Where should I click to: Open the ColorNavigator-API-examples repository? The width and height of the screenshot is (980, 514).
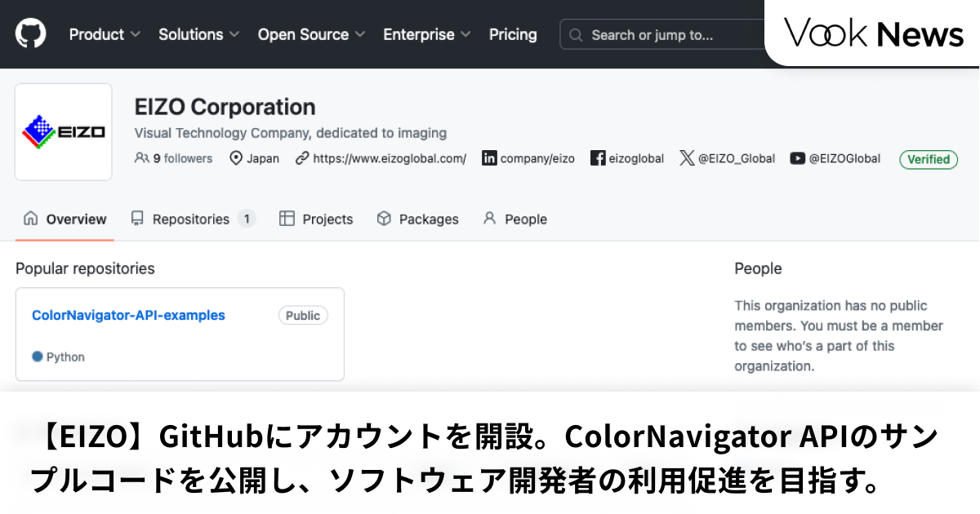pyautogui.click(x=128, y=315)
